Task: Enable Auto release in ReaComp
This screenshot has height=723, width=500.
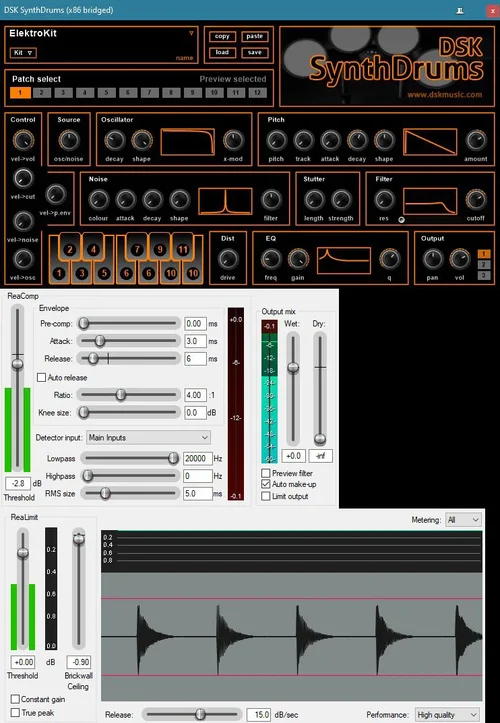Action: coord(42,378)
